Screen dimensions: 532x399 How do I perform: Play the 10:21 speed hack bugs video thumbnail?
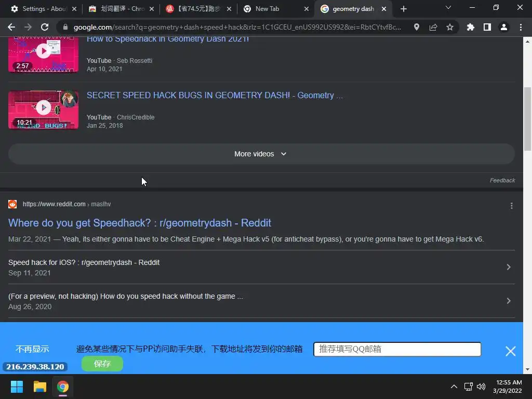coord(44,110)
